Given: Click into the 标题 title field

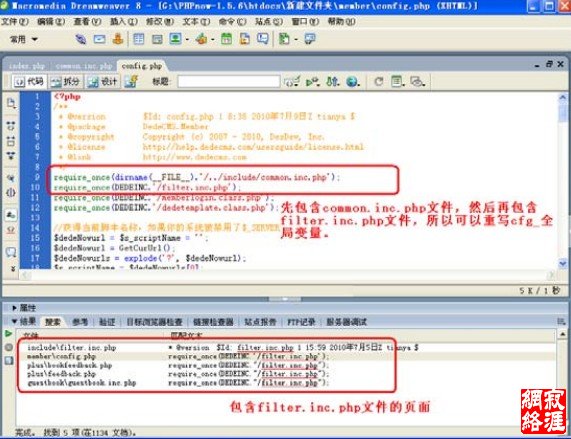Looking at the screenshot, I should (229, 82).
